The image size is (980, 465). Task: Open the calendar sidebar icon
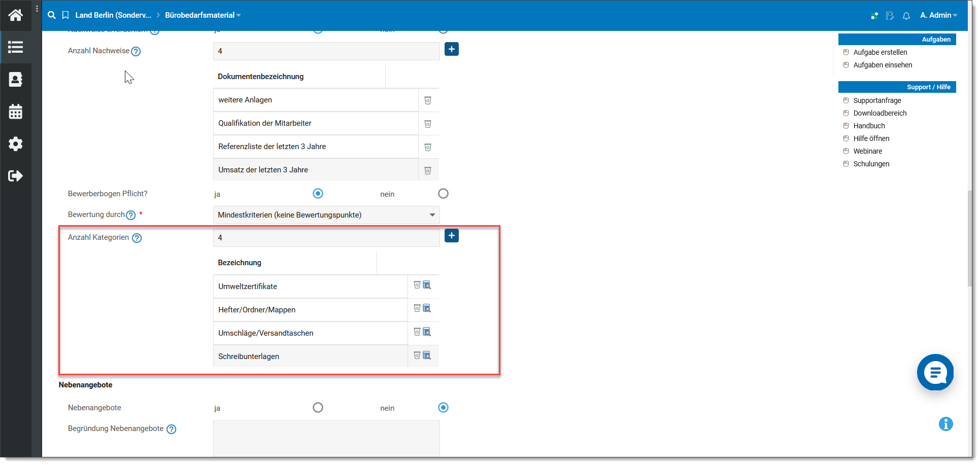pyautogui.click(x=15, y=112)
